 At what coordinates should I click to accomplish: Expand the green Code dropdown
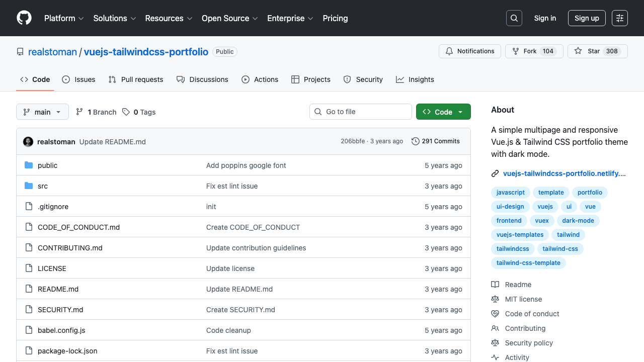[x=443, y=112]
